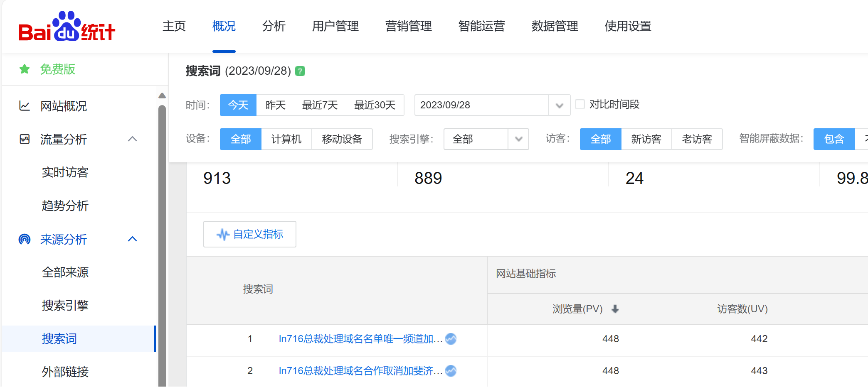Image resolution: width=868 pixels, height=387 pixels.
Task: Open 外部链接 in sidebar
Action: click(65, 372)
